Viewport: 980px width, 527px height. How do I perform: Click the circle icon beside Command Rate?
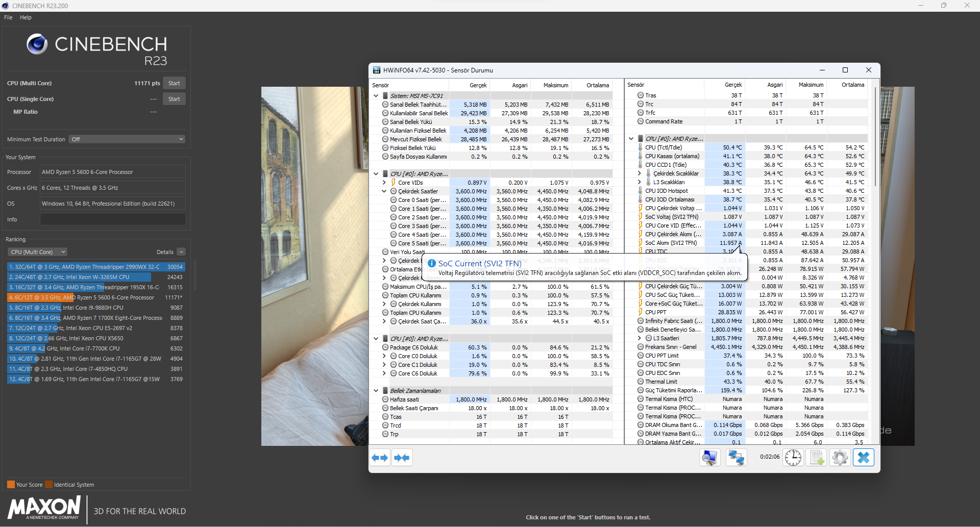pyautogui.click(x=641, y=121)
